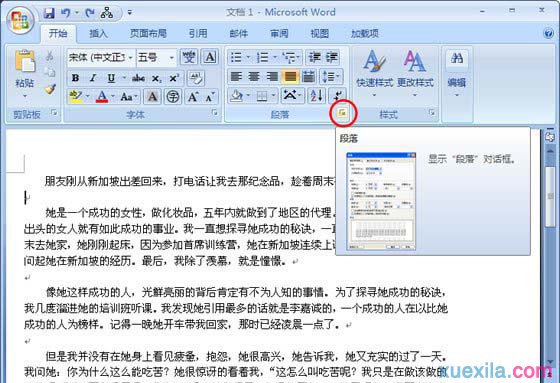The image size is (560, 383).
Task: Apply text highlight color
Action: (x=76, y=96)
